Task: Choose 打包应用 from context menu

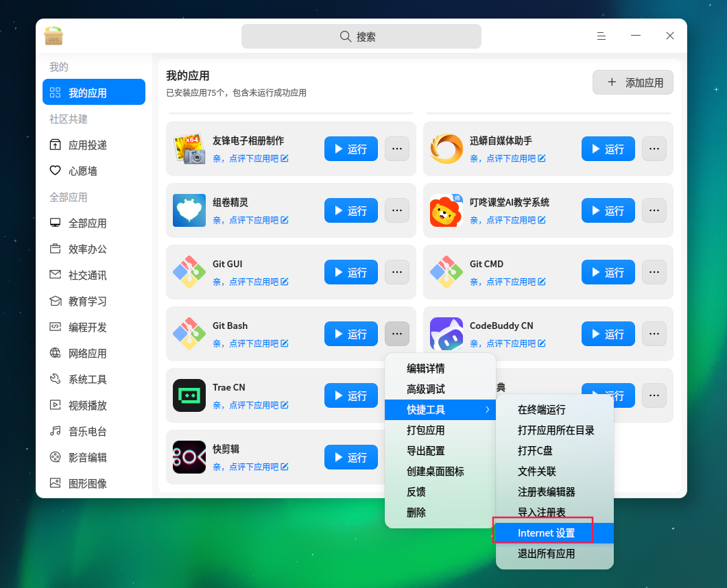Action: (440, 430)
